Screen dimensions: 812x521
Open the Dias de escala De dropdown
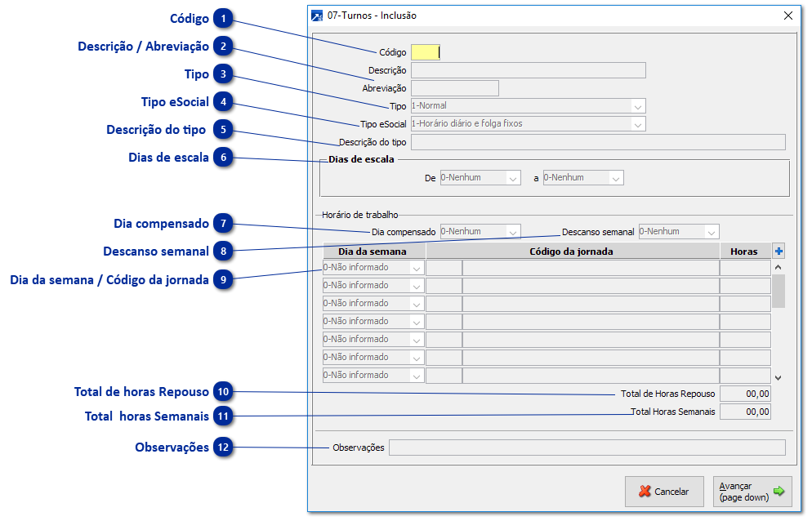(480, 178)
